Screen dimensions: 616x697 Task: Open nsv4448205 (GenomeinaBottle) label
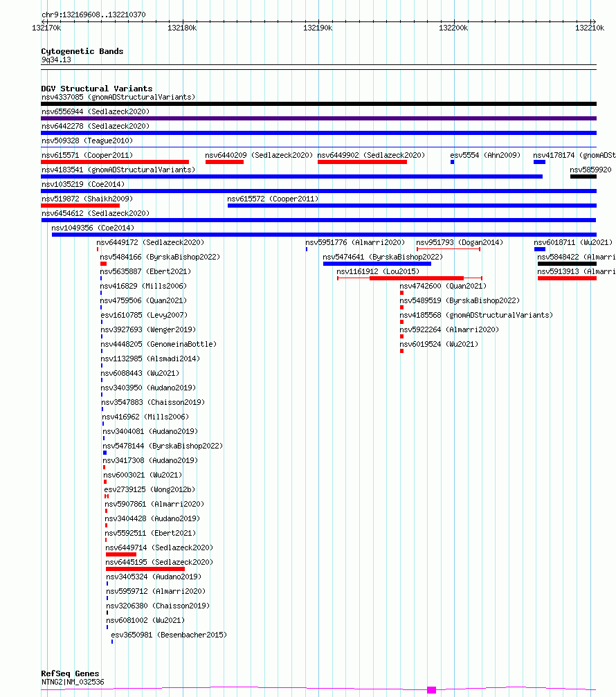click(158, 344)
